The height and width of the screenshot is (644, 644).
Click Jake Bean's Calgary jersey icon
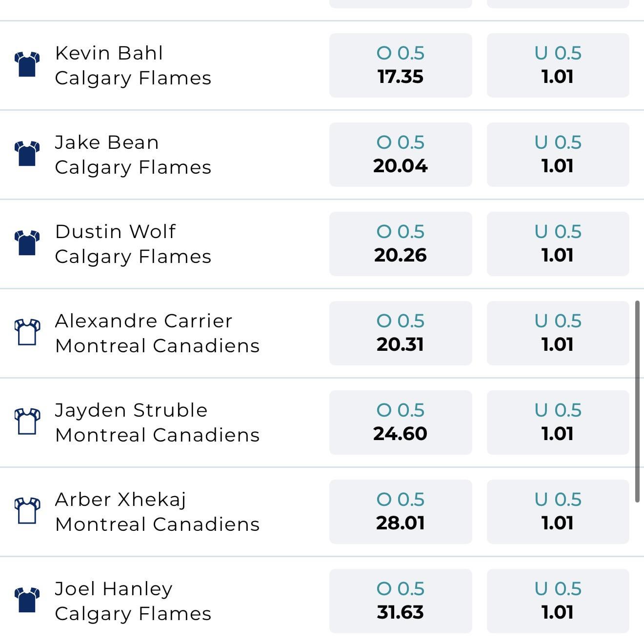click(27, 154)
